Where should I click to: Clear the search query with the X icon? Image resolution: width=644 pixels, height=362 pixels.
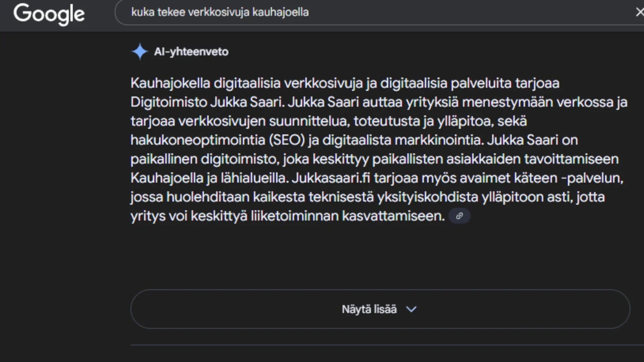tap(639, 12)
